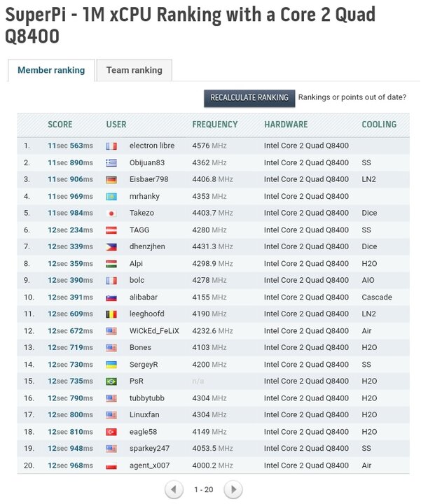The image size is (428, 504).
Task: Go to the previous ranking page arrow
Action: [x=174, y=489]
